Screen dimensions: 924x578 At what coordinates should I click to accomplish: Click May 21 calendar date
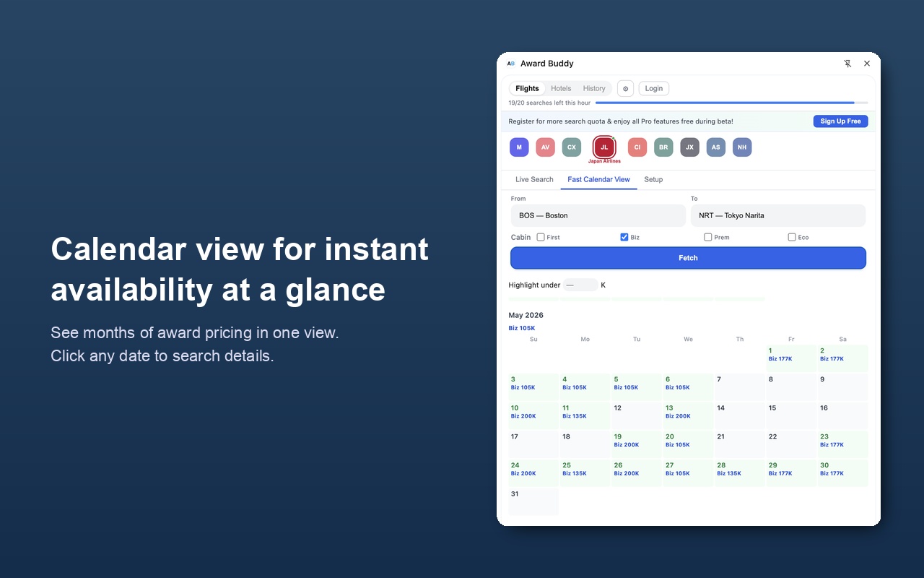[x=739, y=444]
